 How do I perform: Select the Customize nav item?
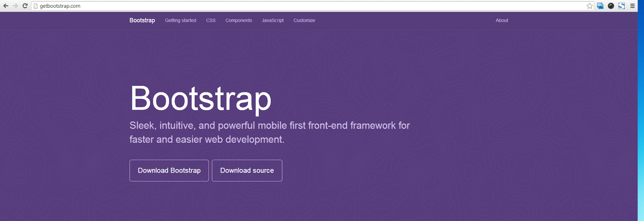click(304, 20)
